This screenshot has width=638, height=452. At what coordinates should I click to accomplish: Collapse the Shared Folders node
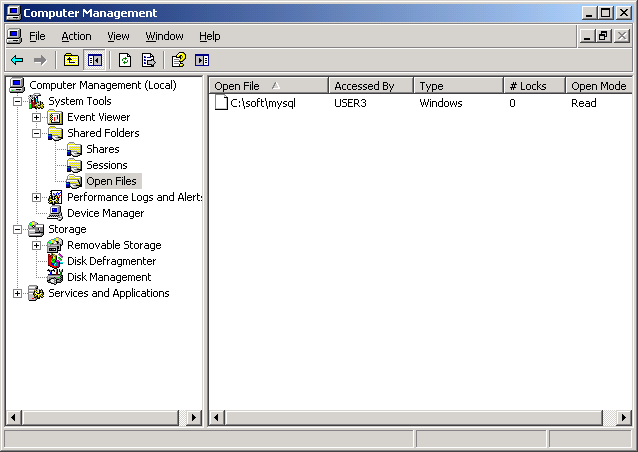(36, 133)
